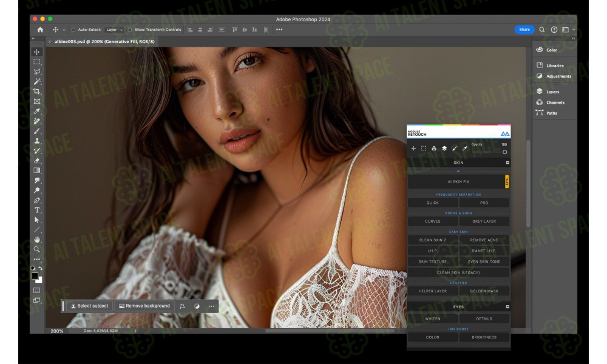
Task: Select the Spot Healing Brush tool
Action: pos(37,121)
